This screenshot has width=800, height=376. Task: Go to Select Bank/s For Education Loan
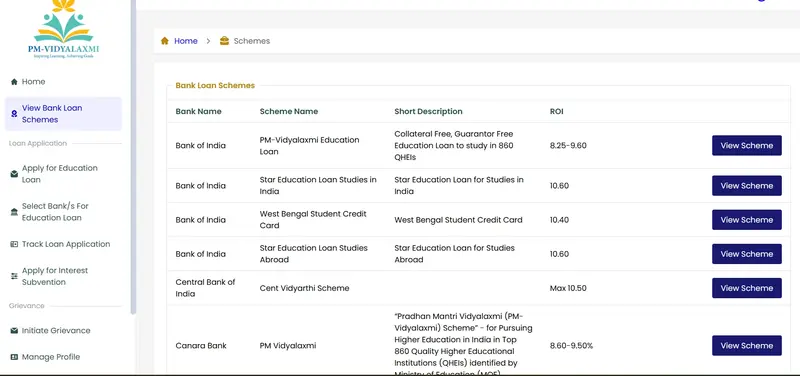[63, 212]
